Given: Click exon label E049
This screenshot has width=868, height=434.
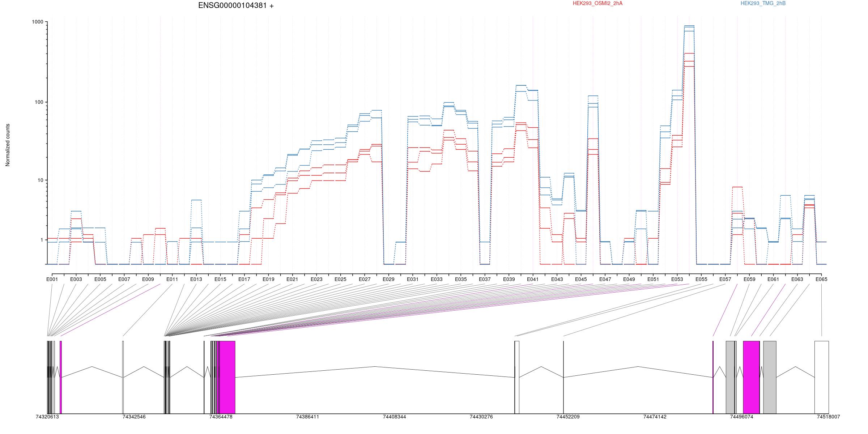Looking at the screenshot, I should coord(629,279).
